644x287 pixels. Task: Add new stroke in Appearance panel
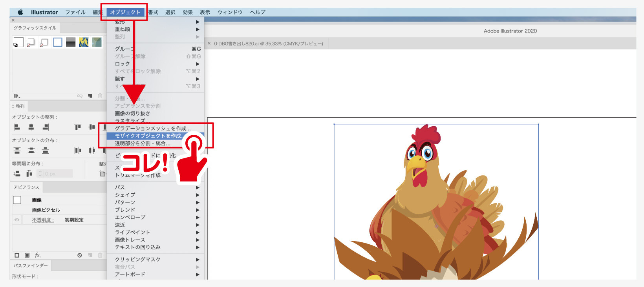click(17, 255)
